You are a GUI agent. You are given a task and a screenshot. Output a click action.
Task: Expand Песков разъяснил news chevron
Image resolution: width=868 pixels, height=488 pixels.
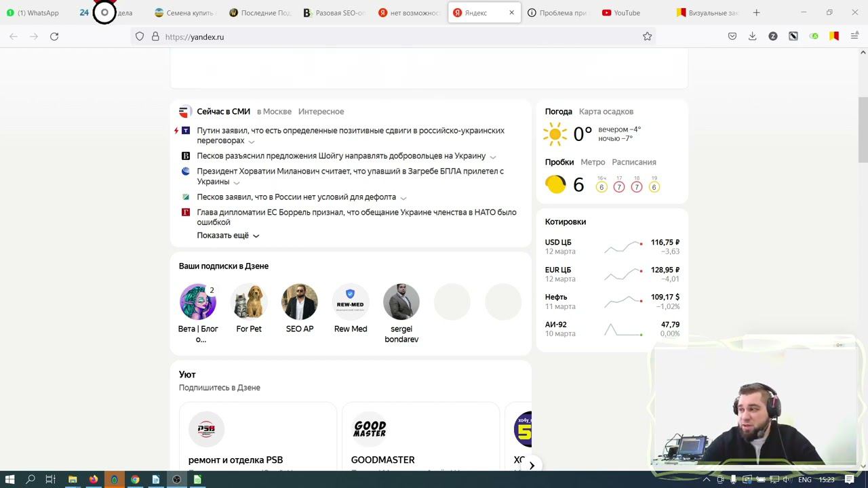point(492,157)
